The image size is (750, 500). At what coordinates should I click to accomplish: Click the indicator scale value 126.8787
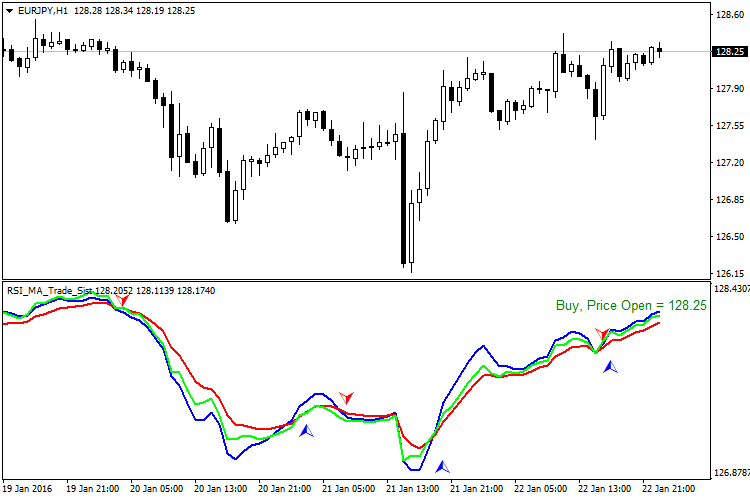(x=732, y=473)
